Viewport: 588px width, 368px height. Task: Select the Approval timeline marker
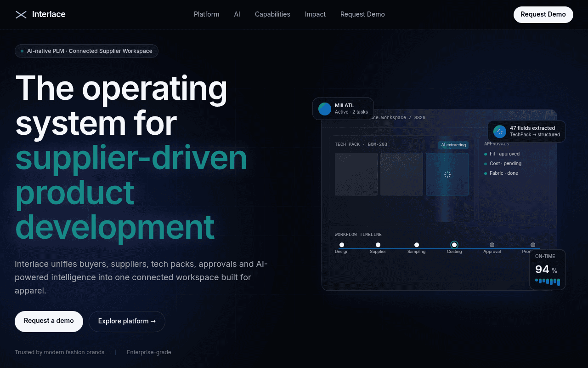coord(492,245)
